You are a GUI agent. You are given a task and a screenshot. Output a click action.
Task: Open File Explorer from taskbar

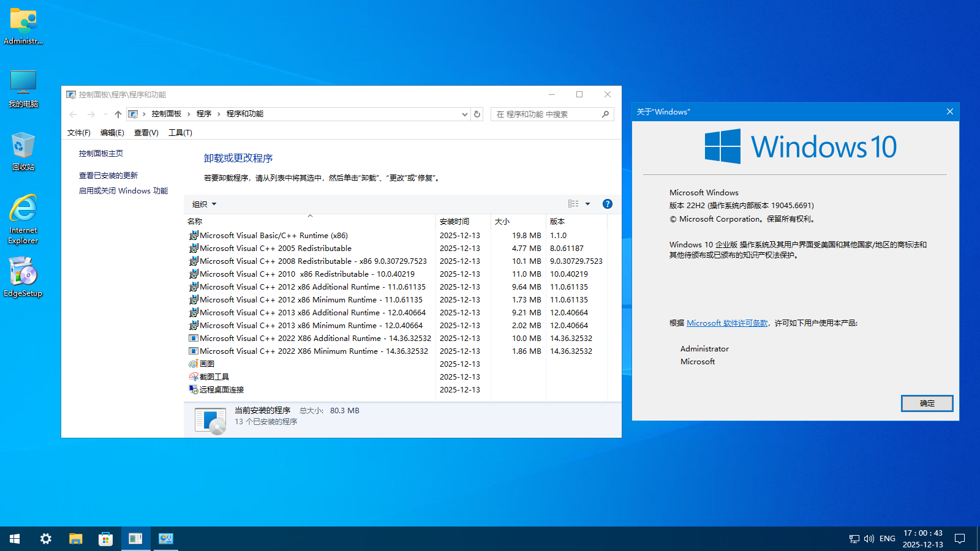[x=75, y=539]
